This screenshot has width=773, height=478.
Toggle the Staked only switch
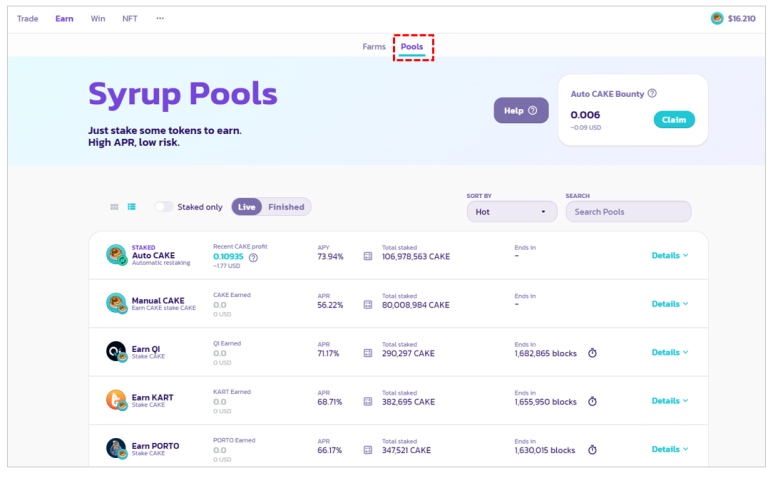[x=164, y=207]
